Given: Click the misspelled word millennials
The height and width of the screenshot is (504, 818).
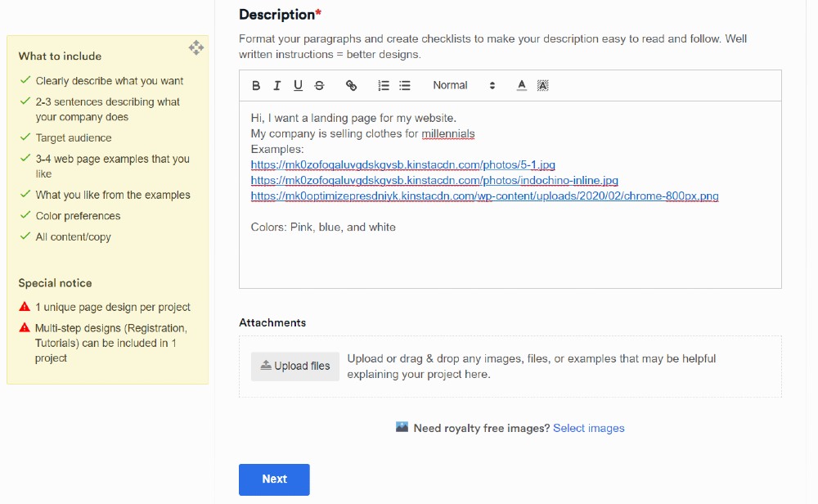Looking at the screenshot, I should 448,134.
